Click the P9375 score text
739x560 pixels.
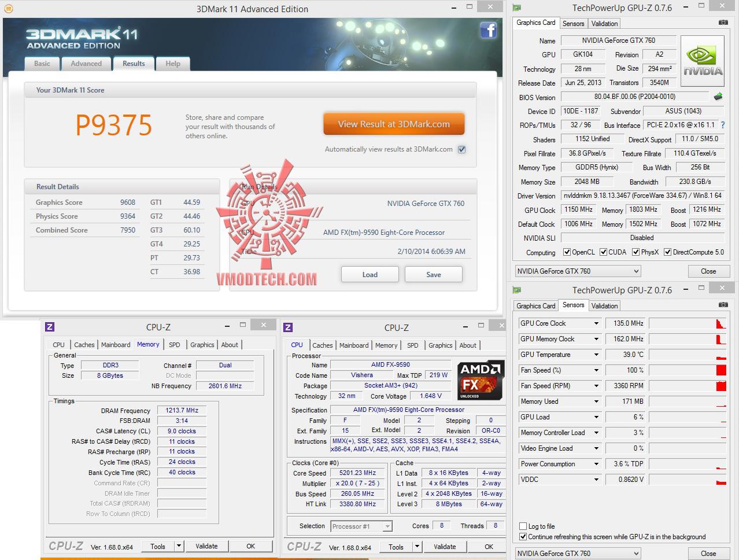click(114, 125)
